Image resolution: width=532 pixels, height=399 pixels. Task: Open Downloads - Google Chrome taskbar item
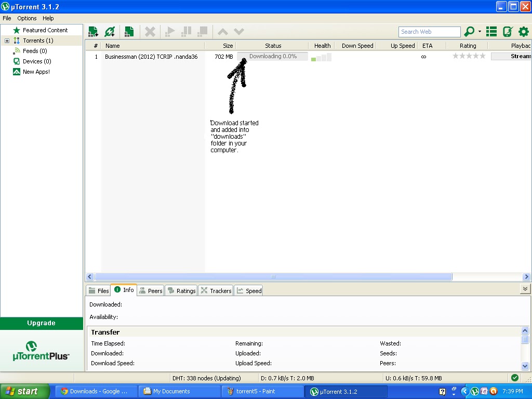pyautogui.click(x=96, y=391)
